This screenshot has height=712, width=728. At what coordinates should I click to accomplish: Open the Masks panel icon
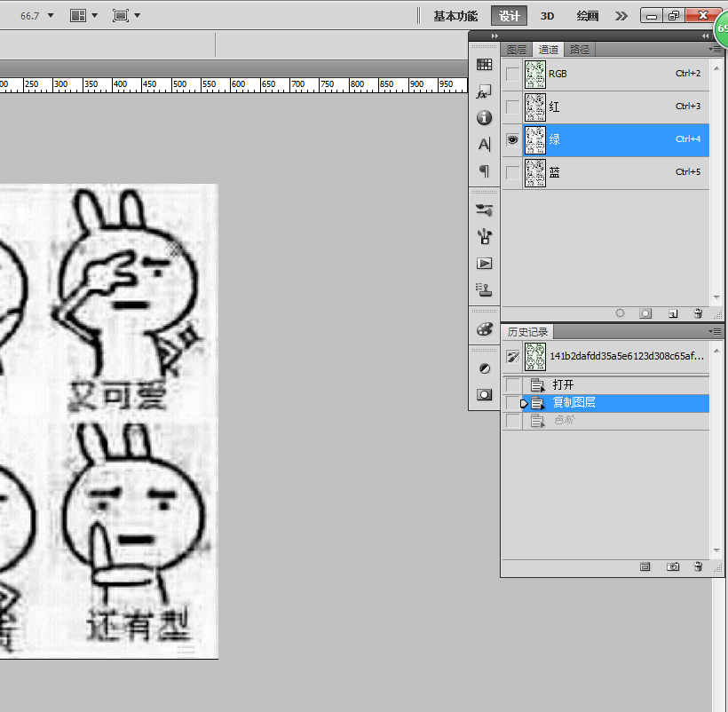click(x=484, y=395)
